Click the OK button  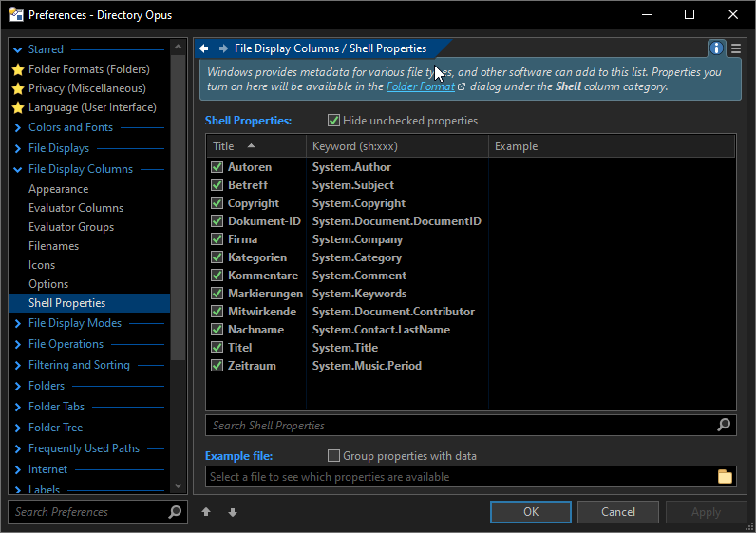[531, 512]
